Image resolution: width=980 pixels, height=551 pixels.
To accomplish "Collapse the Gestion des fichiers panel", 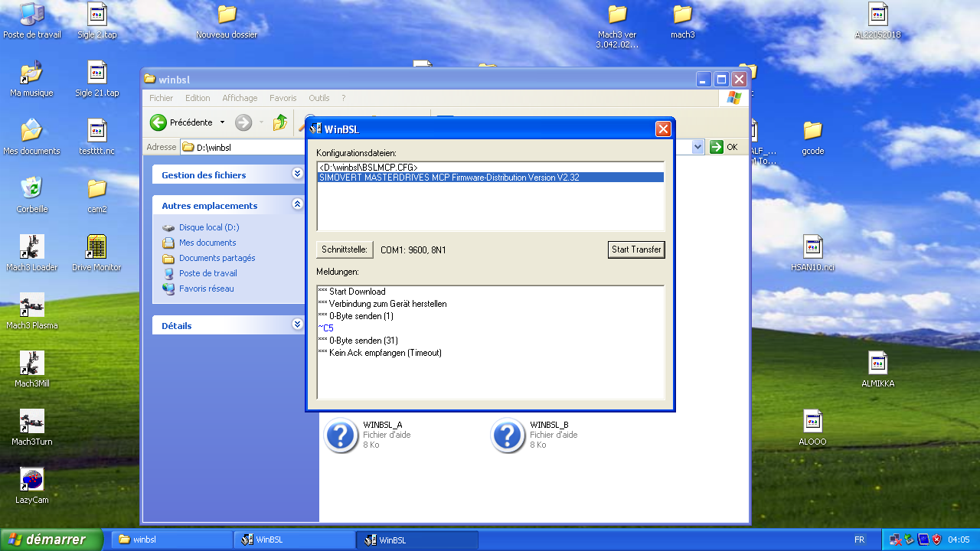I will click(297, 174).
